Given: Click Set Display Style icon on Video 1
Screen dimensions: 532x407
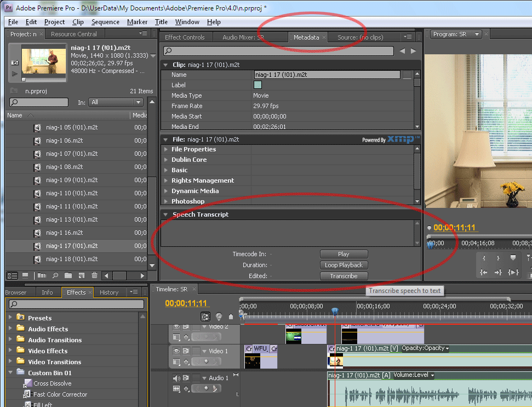Looking at the screenshot, I should (176, 362).
